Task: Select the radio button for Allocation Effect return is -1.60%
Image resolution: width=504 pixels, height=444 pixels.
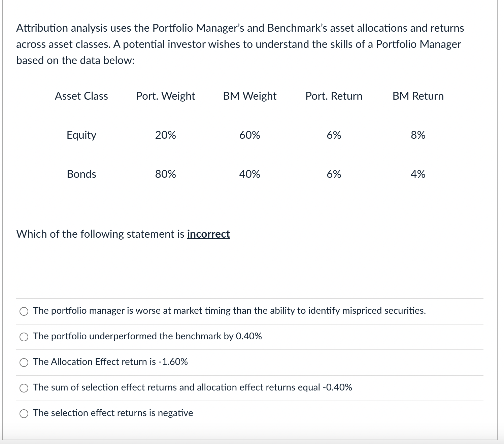Action: tap(24, 363)
